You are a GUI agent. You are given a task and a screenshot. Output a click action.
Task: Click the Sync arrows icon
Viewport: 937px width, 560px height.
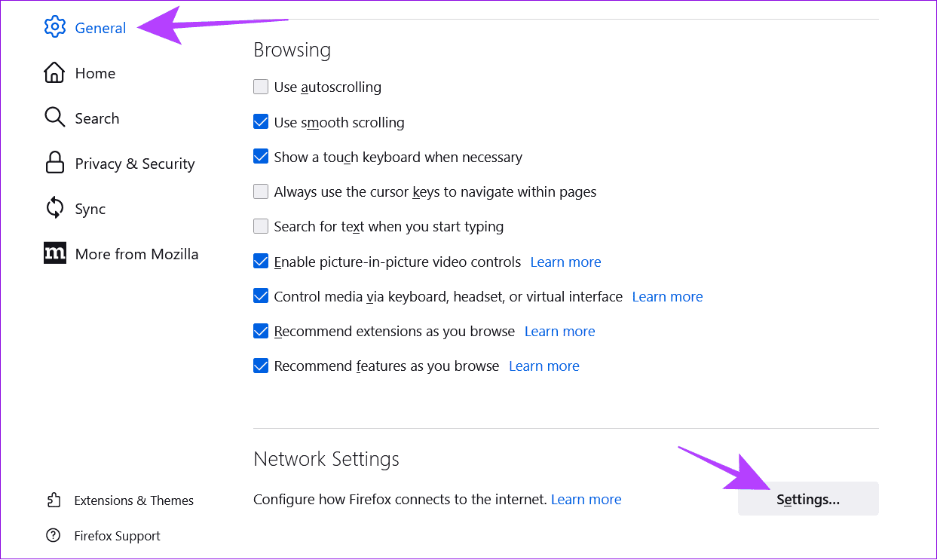coord(54,209)
